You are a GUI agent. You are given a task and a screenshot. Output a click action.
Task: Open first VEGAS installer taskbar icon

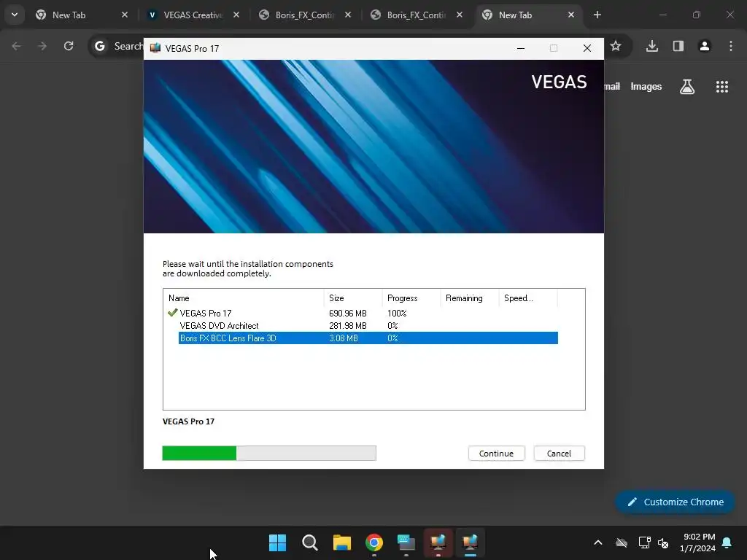tap(438, 542)
